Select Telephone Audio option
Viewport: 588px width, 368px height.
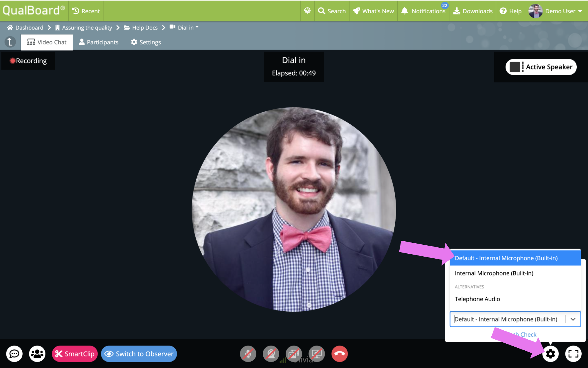(x=477, y=299)
